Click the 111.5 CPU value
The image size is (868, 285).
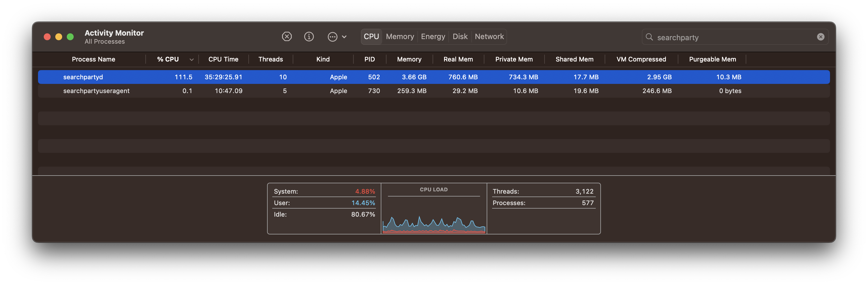tap(183, 77)
